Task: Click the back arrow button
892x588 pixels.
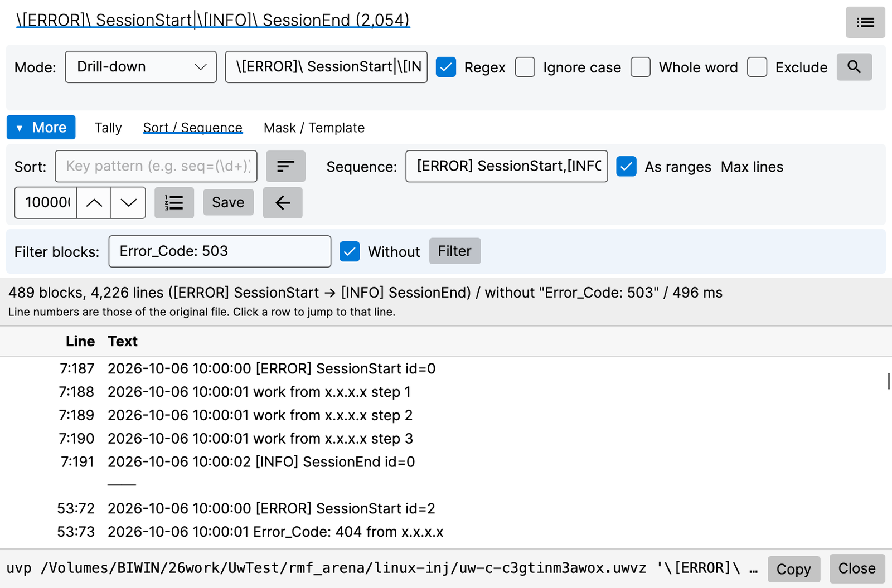Action: pyautogui.click(x=283, y=202)
